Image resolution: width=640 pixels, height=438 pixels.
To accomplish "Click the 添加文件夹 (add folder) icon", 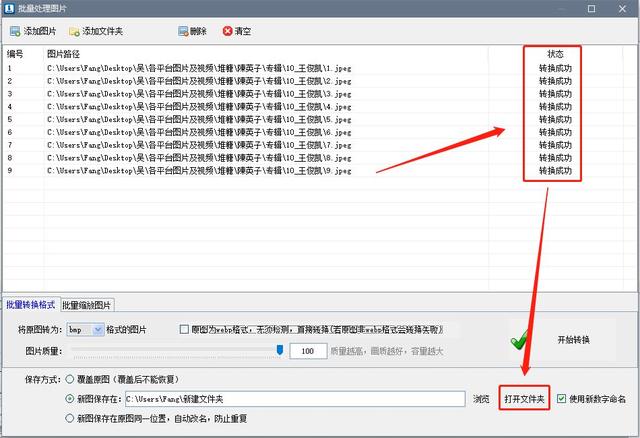I will pyautogui.click(x=75, y=31).
